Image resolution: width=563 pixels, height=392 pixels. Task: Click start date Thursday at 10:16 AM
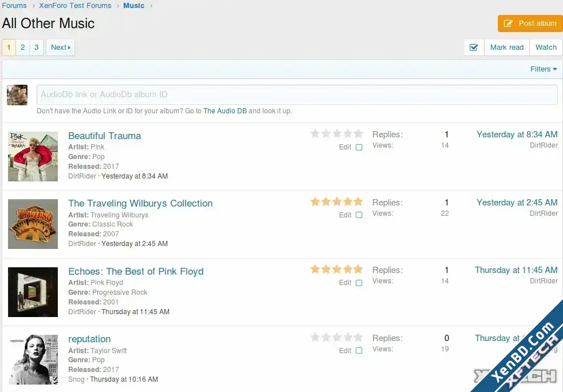[124, 379]
